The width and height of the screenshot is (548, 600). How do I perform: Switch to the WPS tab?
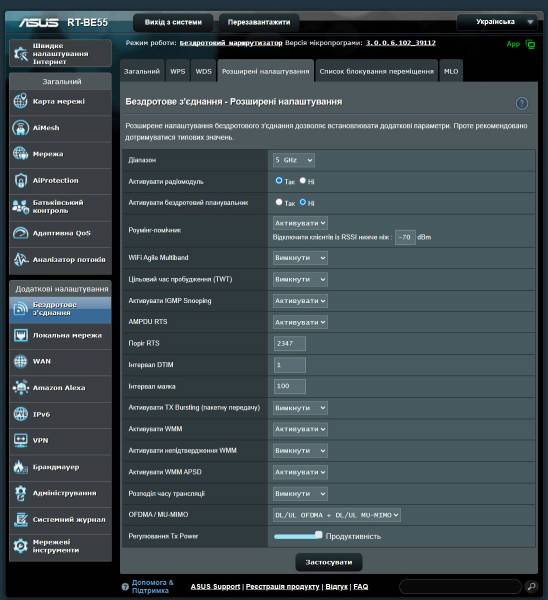tap(178, 71)
